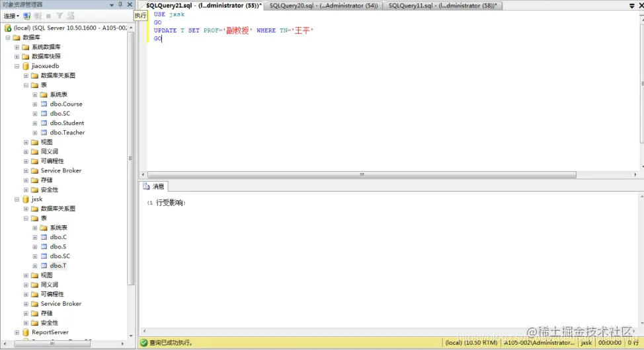Click the green query success check icon
Screen dimensions: 644x350
143,343
